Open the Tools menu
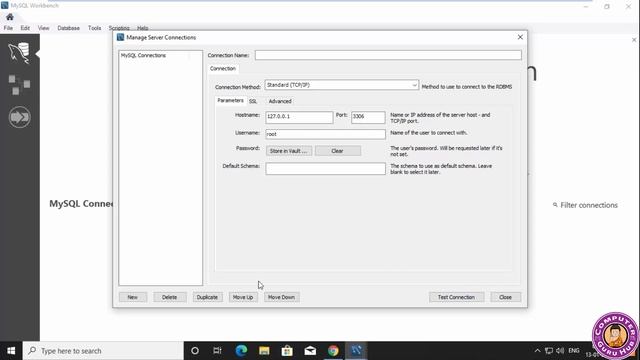The width and height of the screenshot is (640, 360). [94, 28]
